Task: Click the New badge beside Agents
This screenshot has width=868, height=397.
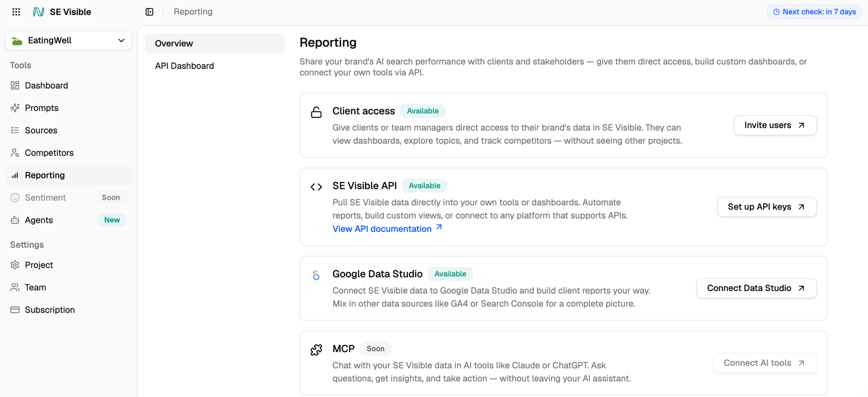Action: [112, 220]
